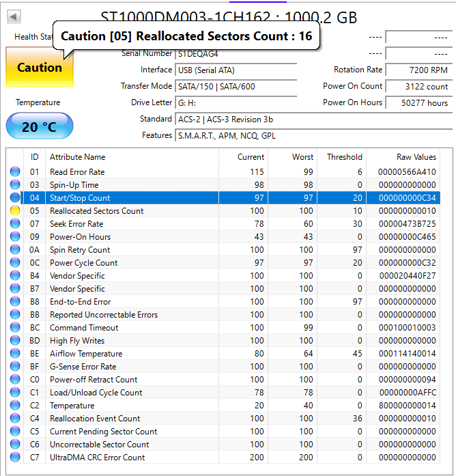Click the Rotation Rate value 7200 RPM

point(419,70)
